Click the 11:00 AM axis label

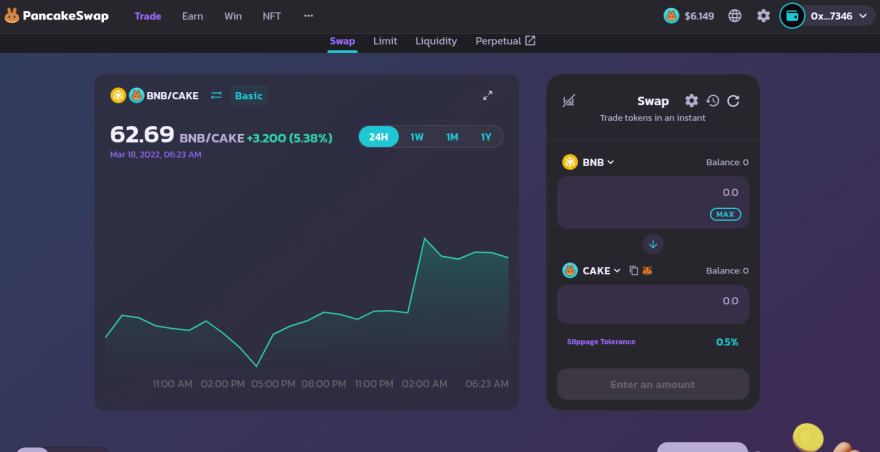[x=172, y=384]
